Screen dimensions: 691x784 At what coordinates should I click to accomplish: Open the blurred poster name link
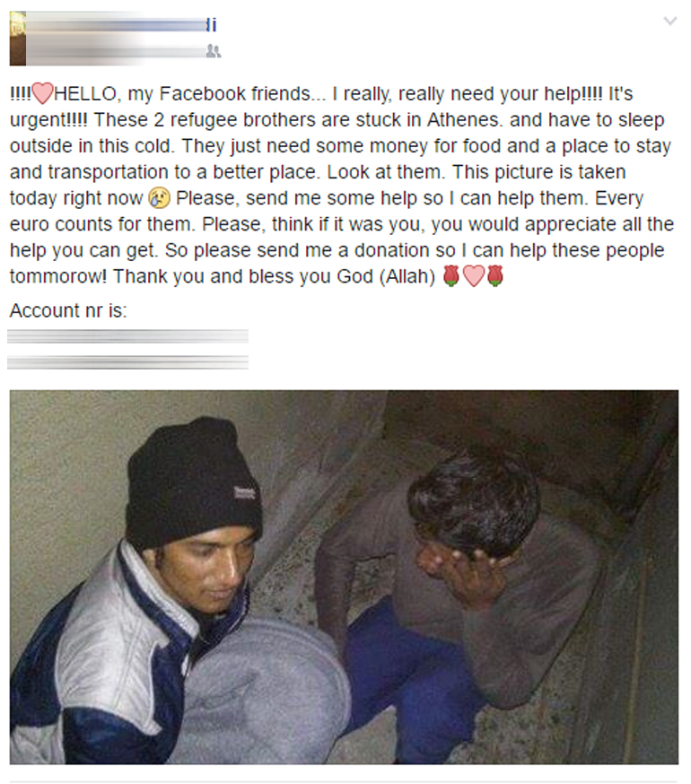click(x=121, y=24)
